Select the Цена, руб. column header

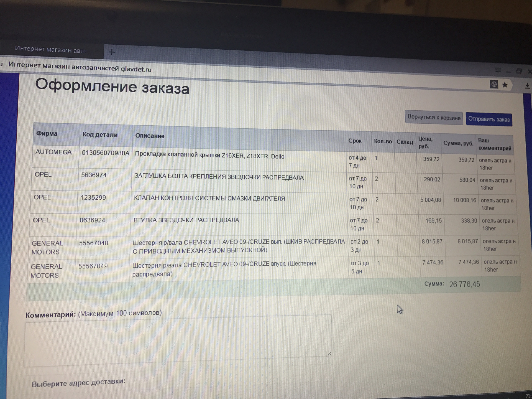point(425,143)
